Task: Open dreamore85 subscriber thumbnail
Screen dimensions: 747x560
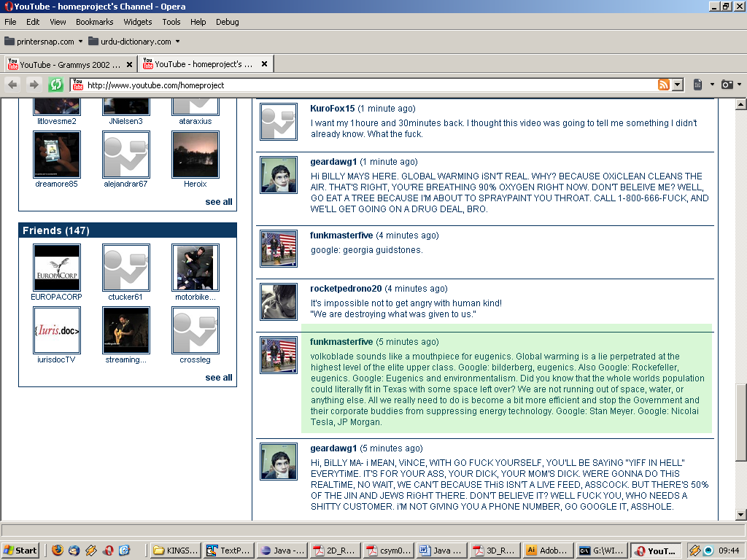Action: [x=57, y=155]
